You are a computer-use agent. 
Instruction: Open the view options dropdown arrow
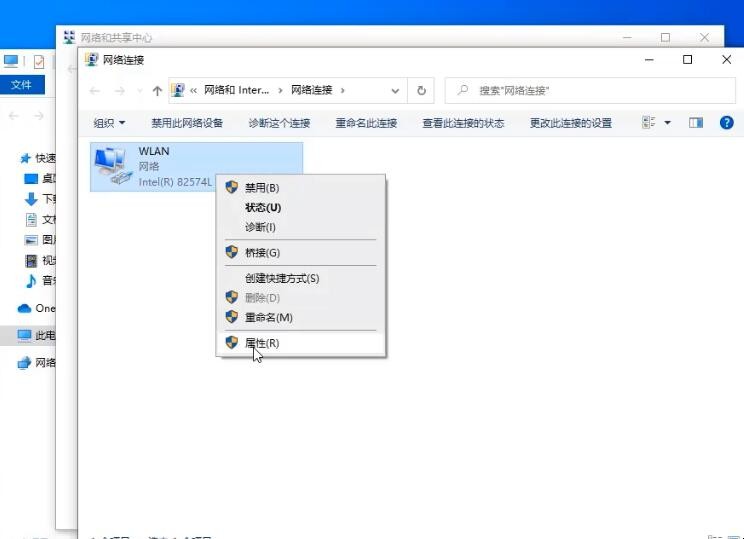[x=667, y=123]
